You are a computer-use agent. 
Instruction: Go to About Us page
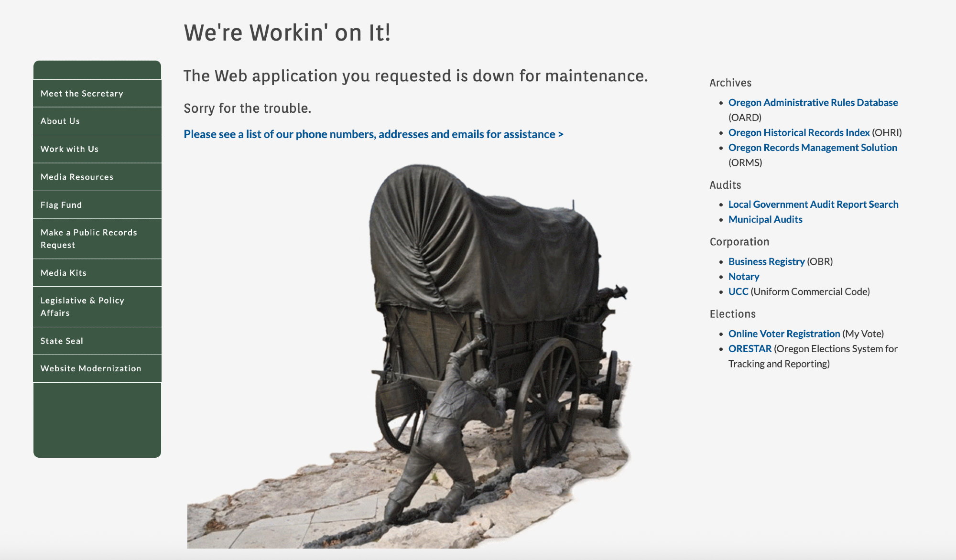(60, 121)
